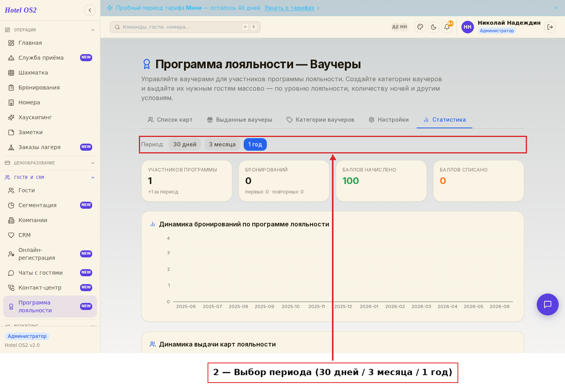Close the trial period banner

(556, 8)
